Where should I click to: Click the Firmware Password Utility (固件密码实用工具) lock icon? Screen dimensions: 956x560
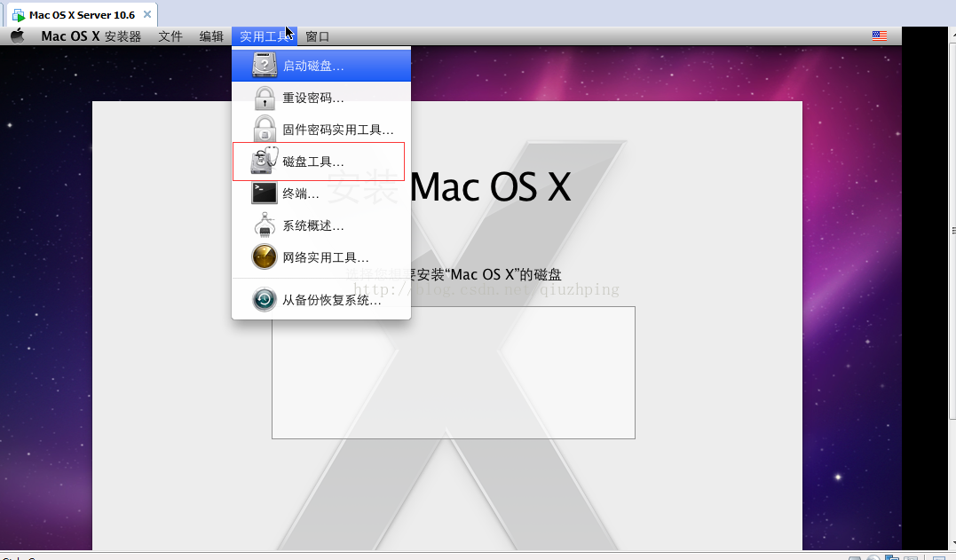(x=265, y=130)
